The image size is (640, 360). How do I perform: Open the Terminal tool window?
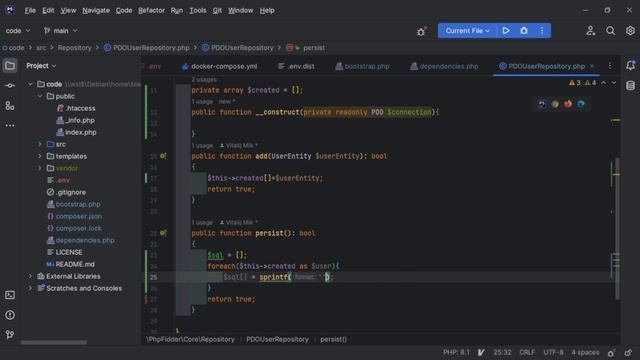click(x=10, y=295)
